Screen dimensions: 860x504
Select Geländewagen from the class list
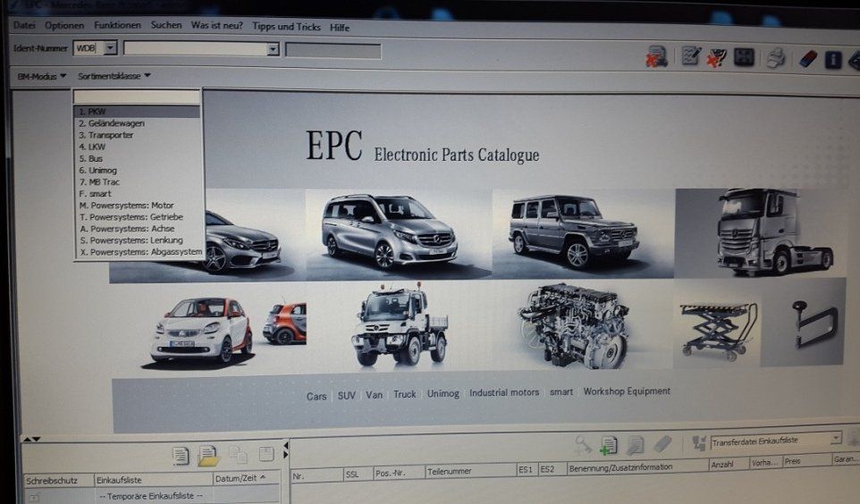(x=112, y=123)
